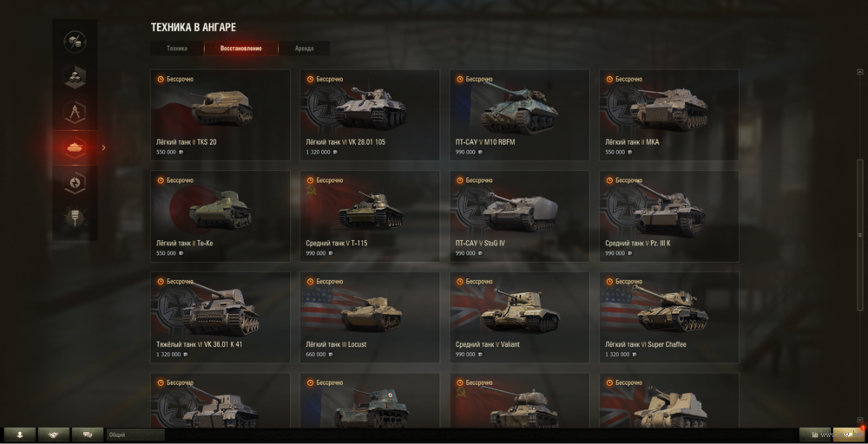The width and height of the screenshot is (868, 444).
Task: Open the storage crates sidebar icon
Action: pyautogui.click(x=75, y=77)
